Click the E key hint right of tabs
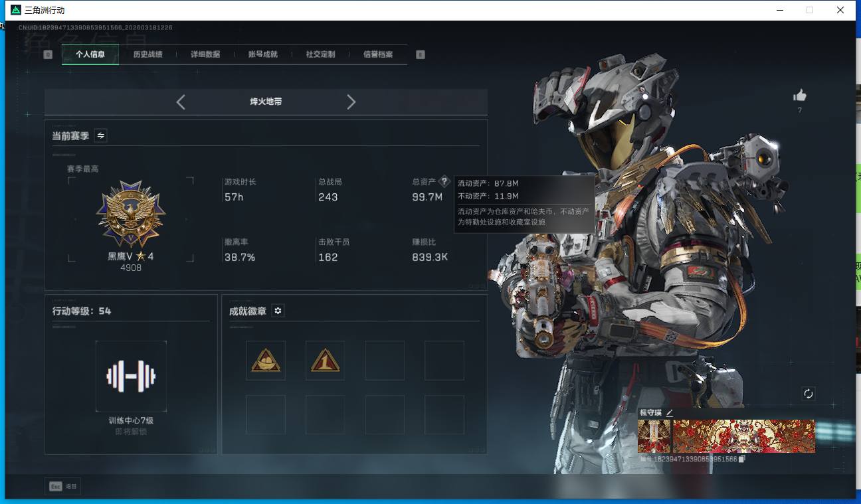 pyautogui.click(x=420, y=54)
